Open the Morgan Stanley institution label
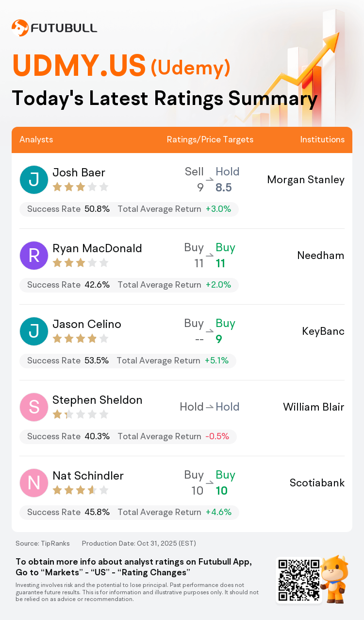364x620 pixels. pyautogui.click(x=306, y=180)
